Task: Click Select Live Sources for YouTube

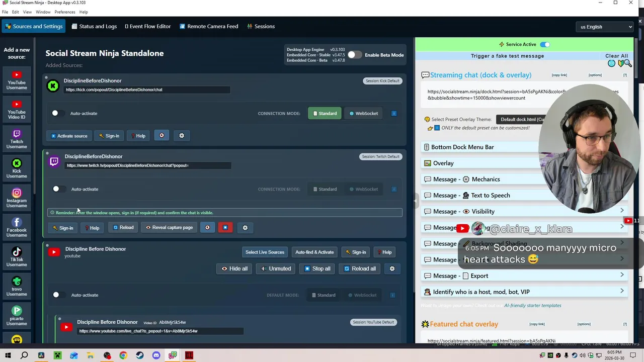Action: click(x=265, y=252)
